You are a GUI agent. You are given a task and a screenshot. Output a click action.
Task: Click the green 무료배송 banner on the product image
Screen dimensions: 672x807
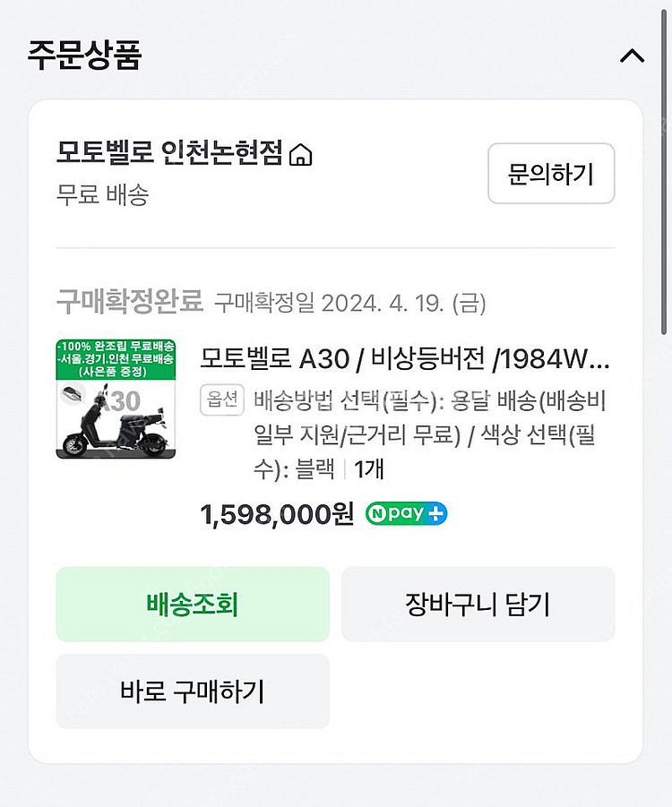[116, 358]
